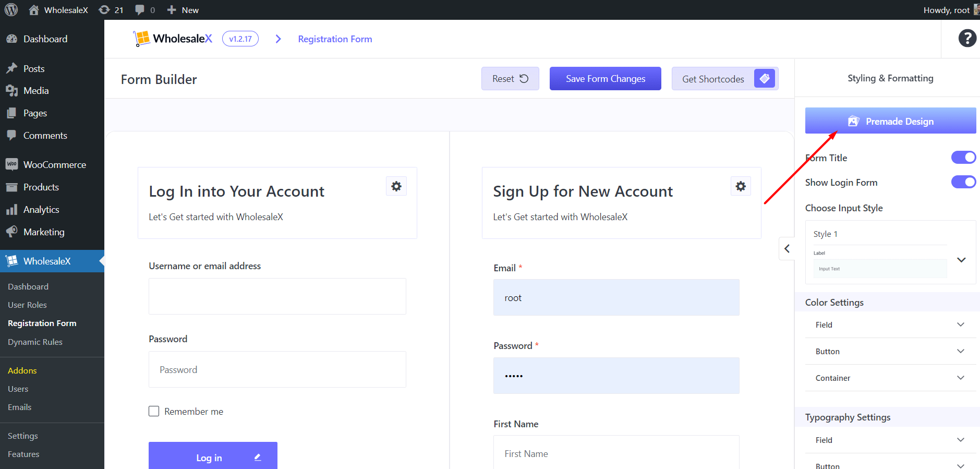980x469 pixels.
Task: Select the Log In into Your Account heading
Action: click(236, 191)
